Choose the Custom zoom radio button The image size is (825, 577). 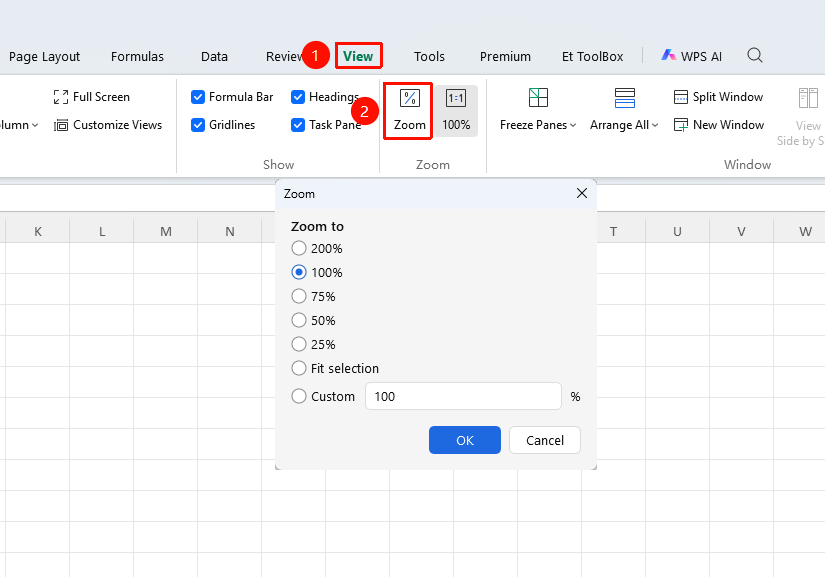[x=299, y=396]
